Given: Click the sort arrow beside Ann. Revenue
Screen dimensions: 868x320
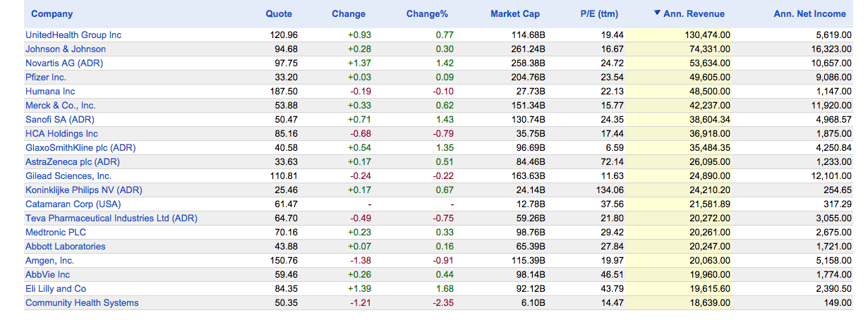Looking at the screenshot, I should (657, 13).
